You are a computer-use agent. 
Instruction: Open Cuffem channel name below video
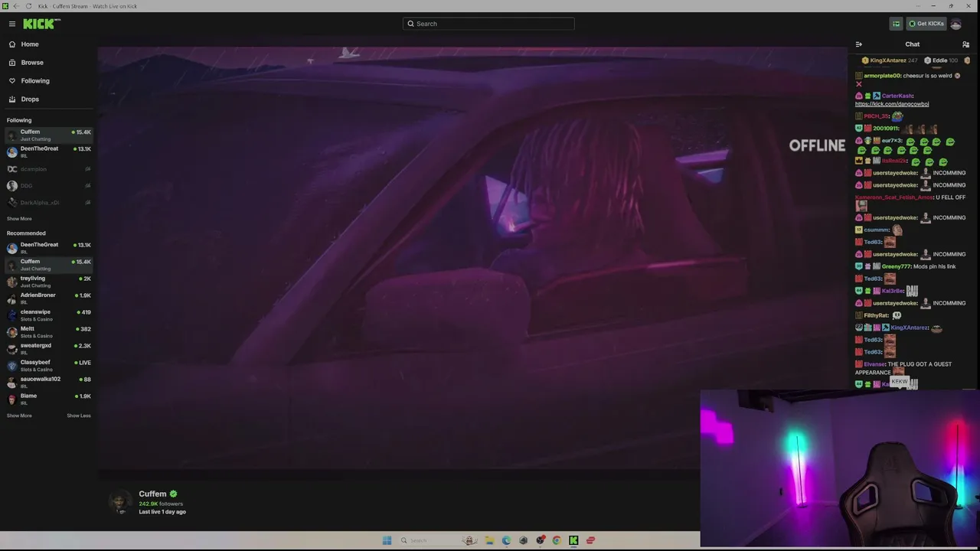point(152,494)
